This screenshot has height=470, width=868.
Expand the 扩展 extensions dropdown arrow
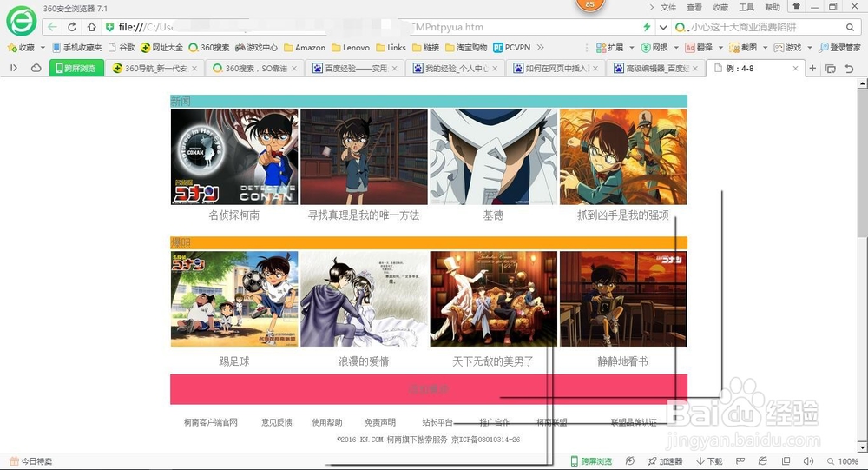632,48
